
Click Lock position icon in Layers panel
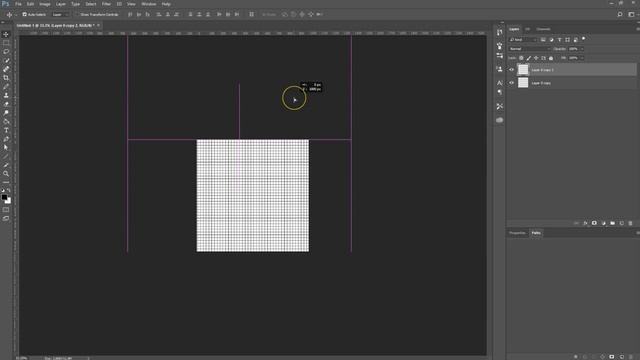pyautogui.click(x=536, y=58)
